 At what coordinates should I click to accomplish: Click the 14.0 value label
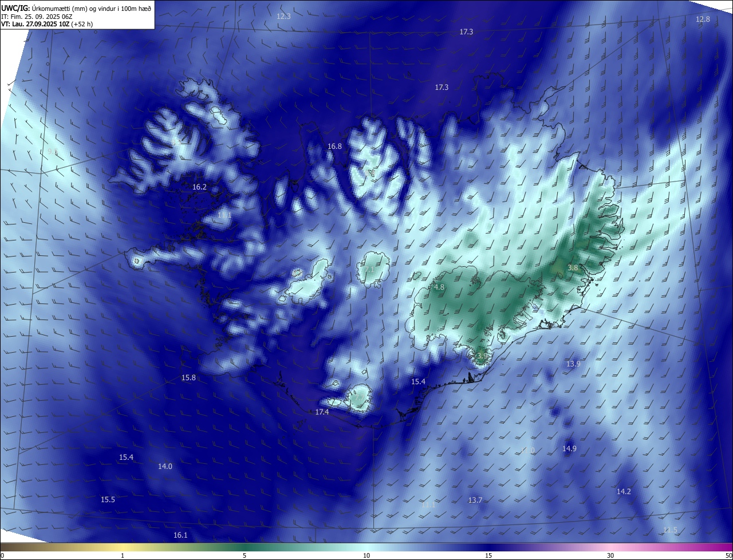coord(165,467)
